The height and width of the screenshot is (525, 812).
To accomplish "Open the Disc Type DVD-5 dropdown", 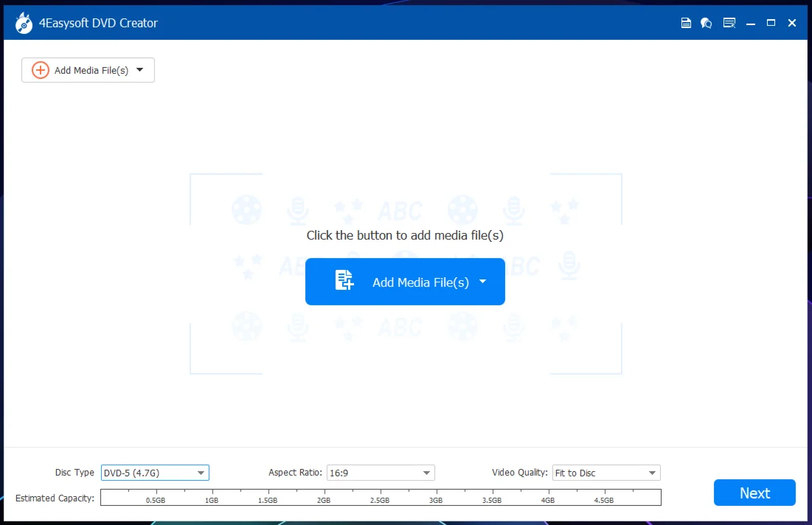I will pos(155,473).
